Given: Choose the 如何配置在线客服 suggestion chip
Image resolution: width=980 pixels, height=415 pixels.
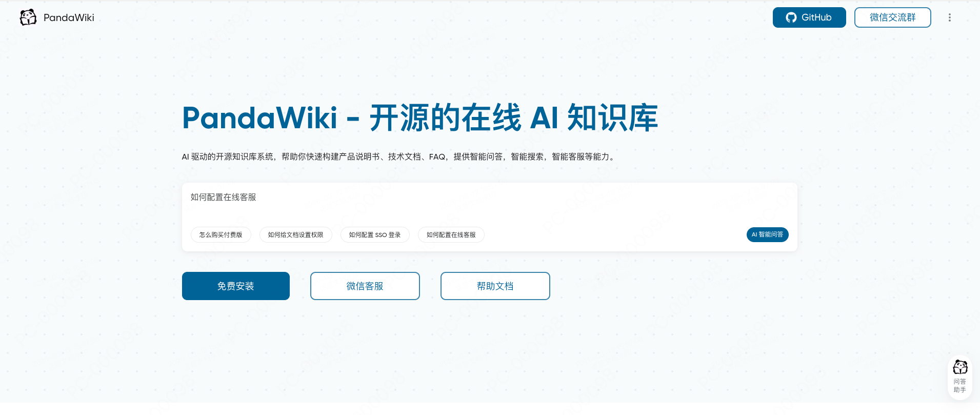Looking at the screenshot, I should [x=451, y=235].
